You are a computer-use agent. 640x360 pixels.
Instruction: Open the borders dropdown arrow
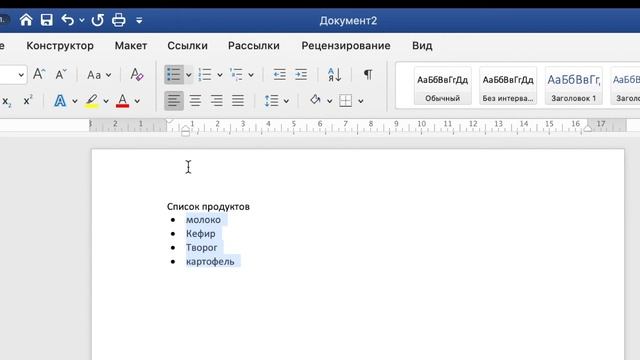tap(360, 101)
